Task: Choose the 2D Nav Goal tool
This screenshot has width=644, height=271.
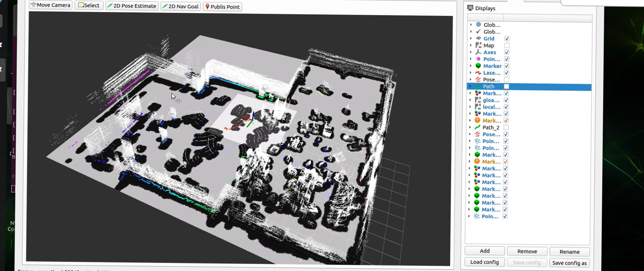Action: [x=181, y=6]
